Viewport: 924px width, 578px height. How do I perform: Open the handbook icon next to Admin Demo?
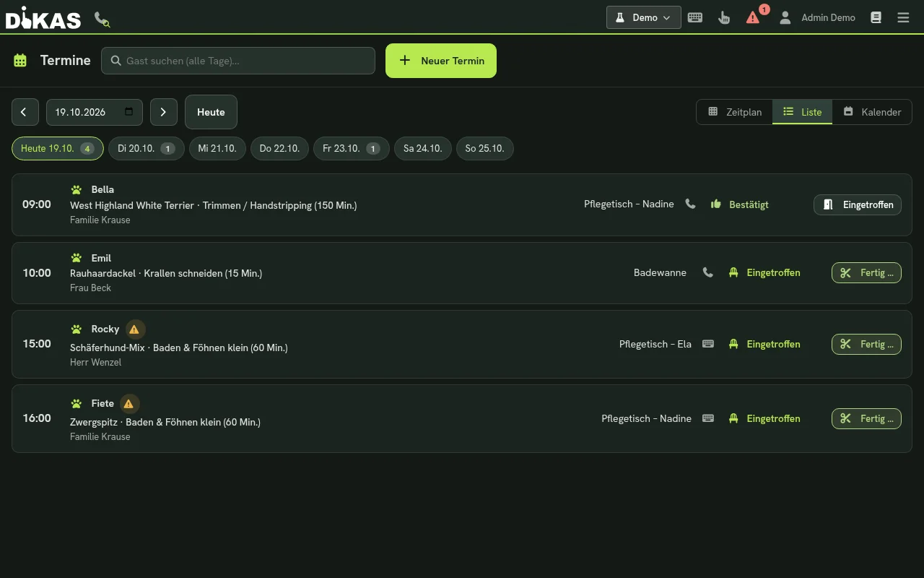tap(876, 17)
